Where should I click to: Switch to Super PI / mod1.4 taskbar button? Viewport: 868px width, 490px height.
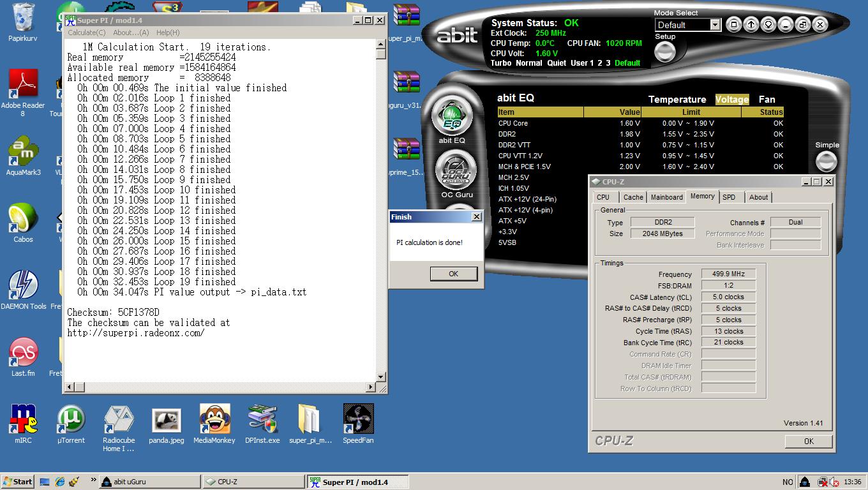point(358,482)
